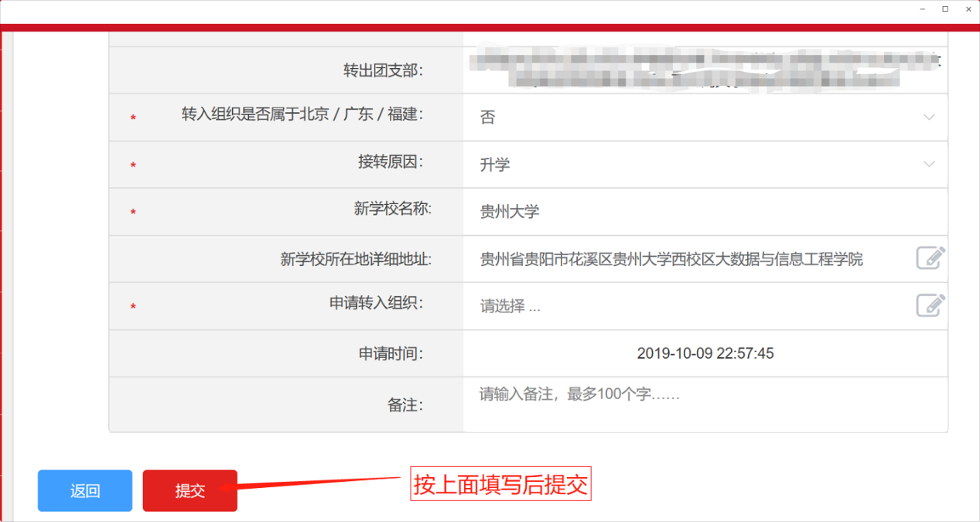This screenshot has width=980, height=522.
Task: Click the selected reason 升学
Action: 495,165
